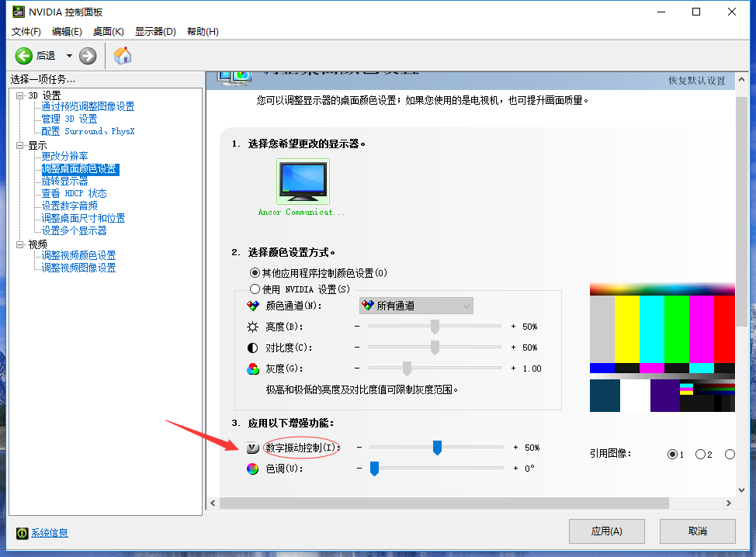Select 使用 NVIDIA 设置(S) radio button

pyautogui.click(x=255, y=289)
